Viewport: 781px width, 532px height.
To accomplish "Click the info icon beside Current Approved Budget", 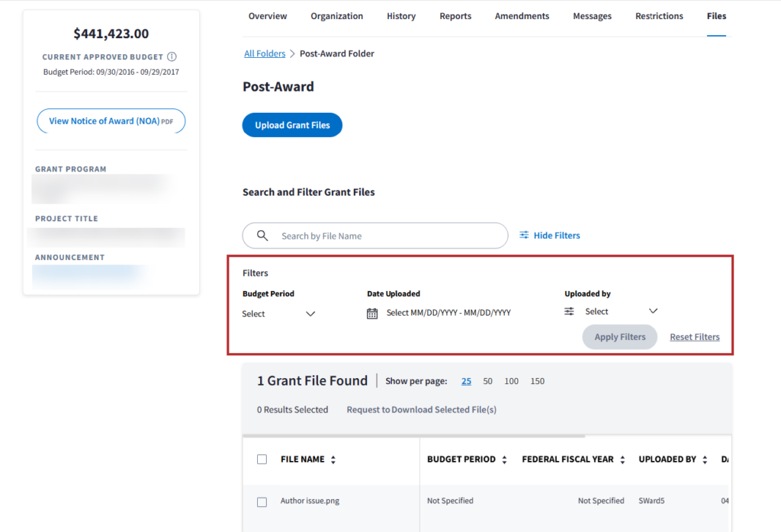I will 172,57.
